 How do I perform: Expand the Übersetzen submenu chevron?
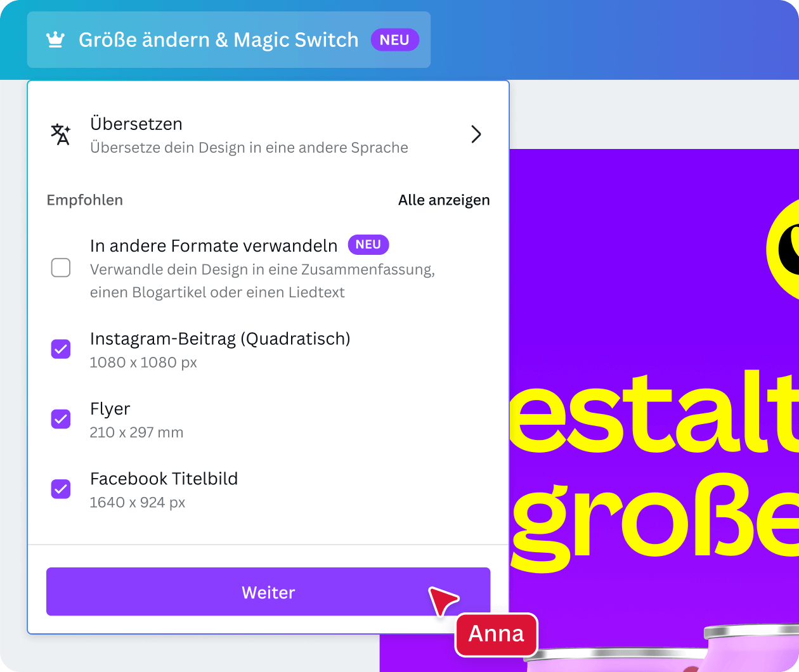coord(476,134)
